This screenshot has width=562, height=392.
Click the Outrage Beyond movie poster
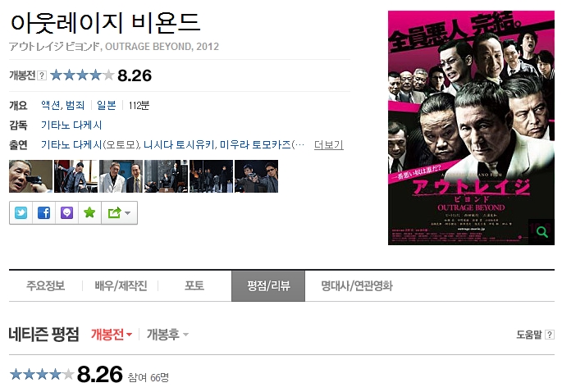click(471, 128)
